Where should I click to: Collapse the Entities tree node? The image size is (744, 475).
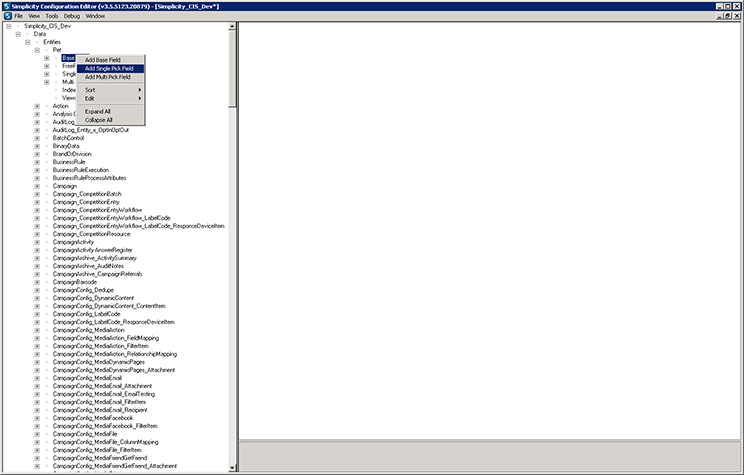click(28, 42)
